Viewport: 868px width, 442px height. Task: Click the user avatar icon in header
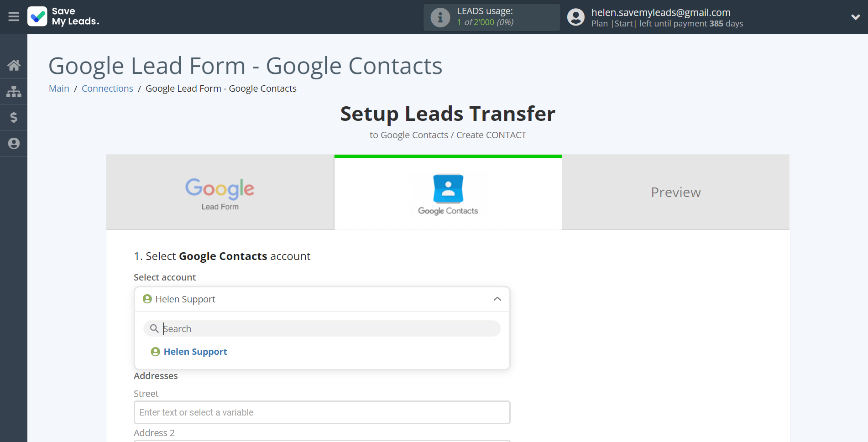click(576, 17)
